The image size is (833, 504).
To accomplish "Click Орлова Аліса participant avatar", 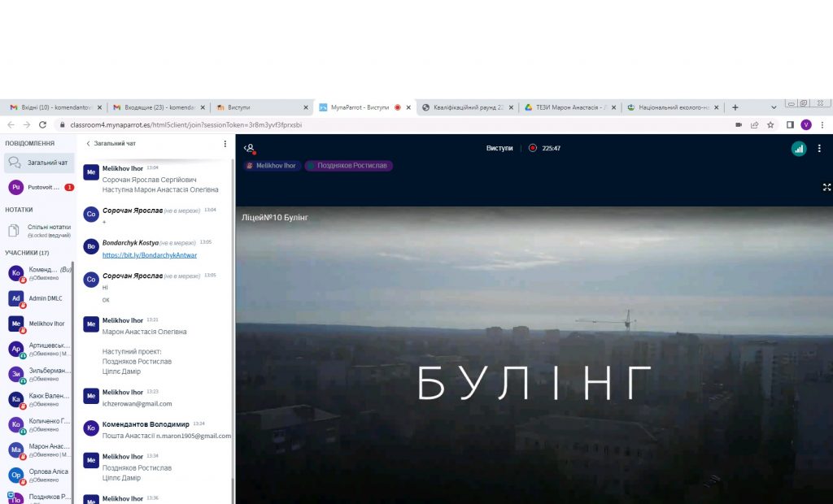I will click(x=15, y=475).
